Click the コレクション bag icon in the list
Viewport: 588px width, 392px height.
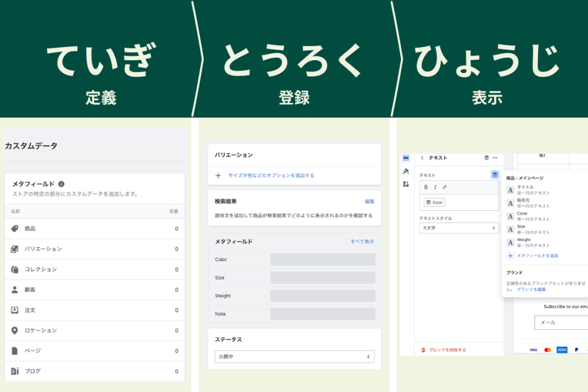(15, 269)
